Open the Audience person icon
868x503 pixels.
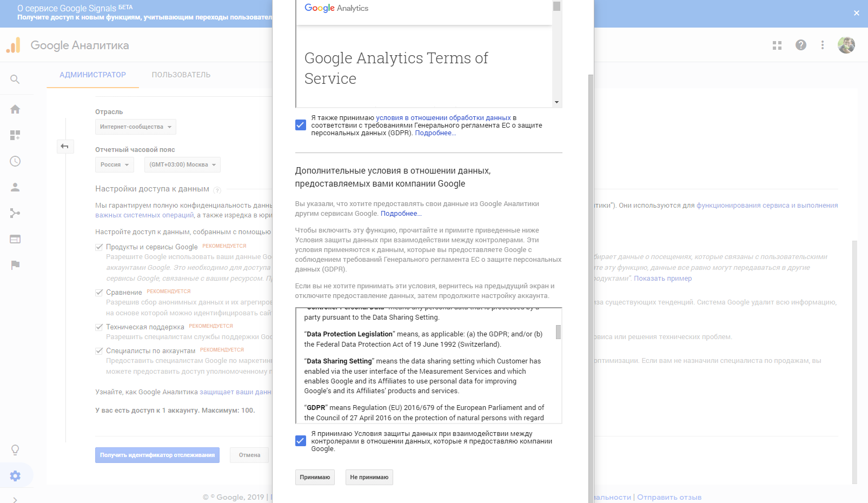coord(15,187)
